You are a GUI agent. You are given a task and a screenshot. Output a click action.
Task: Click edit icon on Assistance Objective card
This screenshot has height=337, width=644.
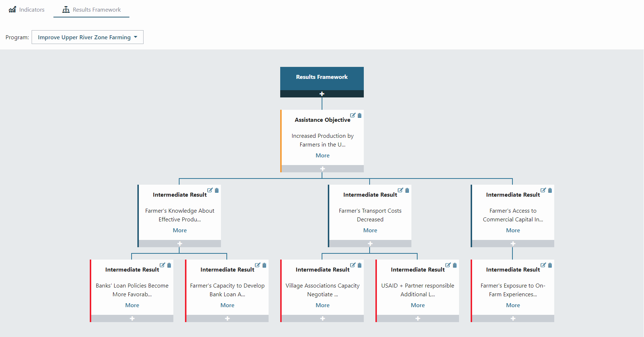coord(353,115)
